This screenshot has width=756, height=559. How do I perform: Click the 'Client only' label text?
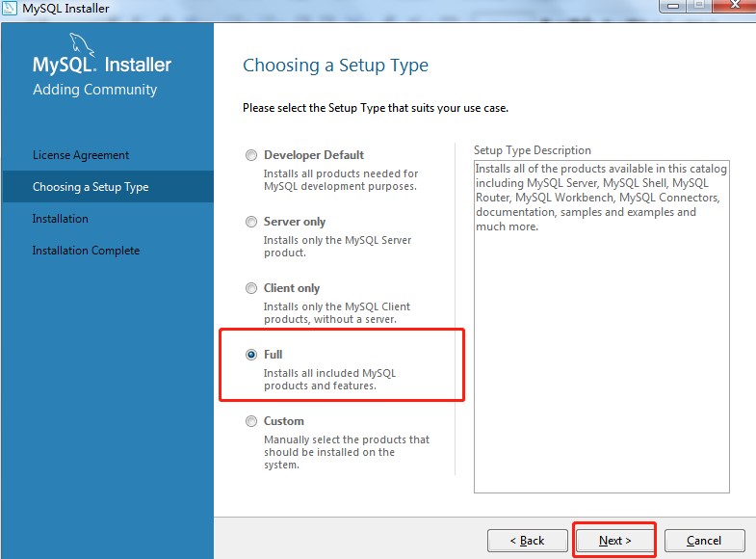[292, 288]
